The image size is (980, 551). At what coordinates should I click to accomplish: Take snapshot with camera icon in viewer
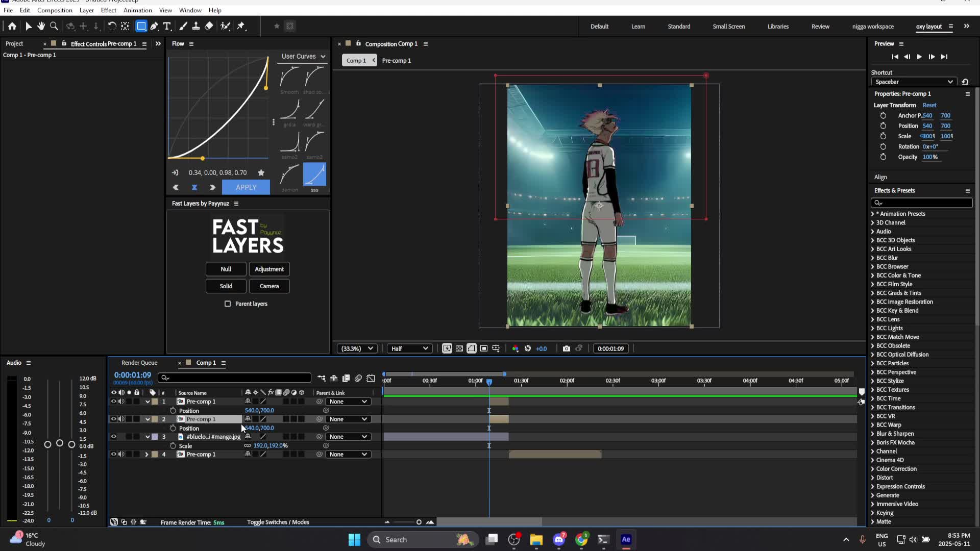click(566, 348)
